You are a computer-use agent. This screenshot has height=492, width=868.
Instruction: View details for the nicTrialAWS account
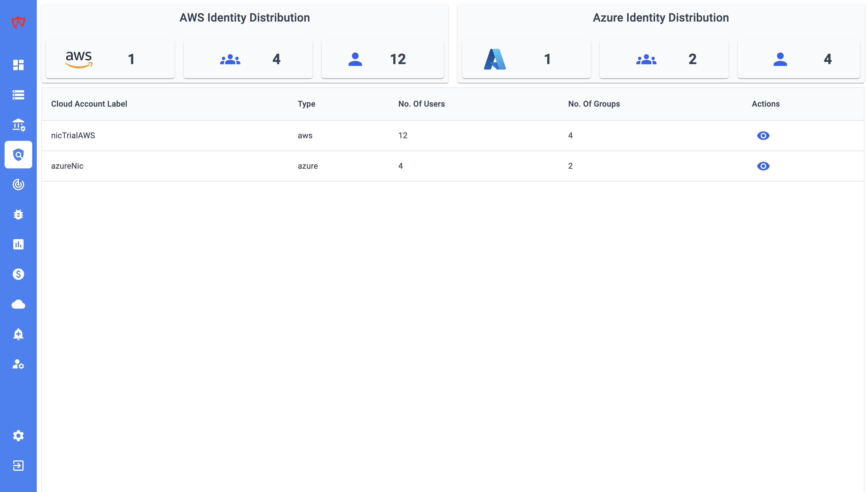coord(763,136)
